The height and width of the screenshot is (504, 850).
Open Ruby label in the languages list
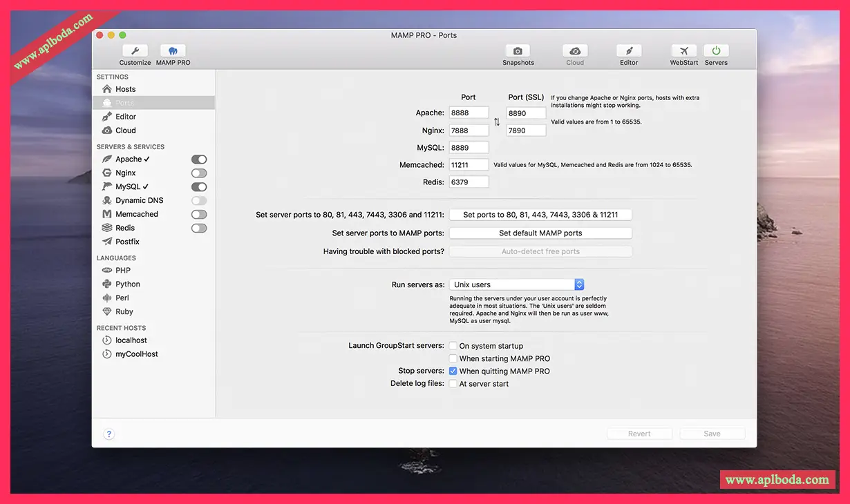[124, 312]
